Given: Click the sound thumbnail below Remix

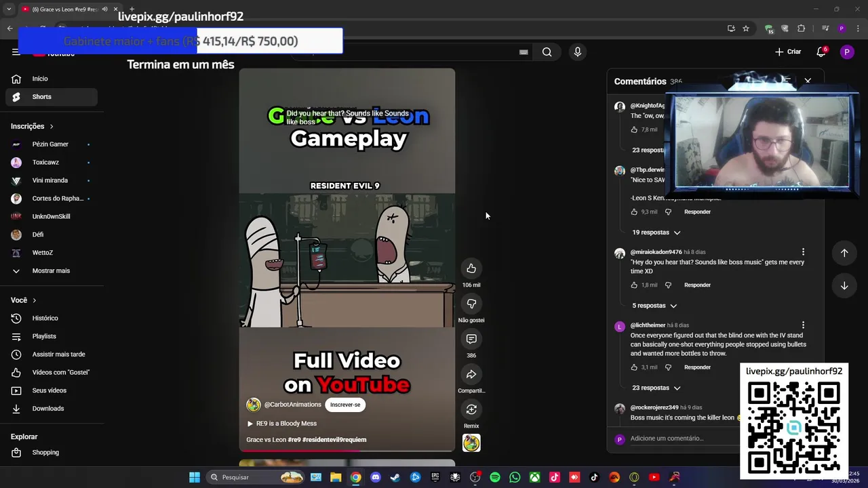Looking at the screenshot, I should (471, 443).
